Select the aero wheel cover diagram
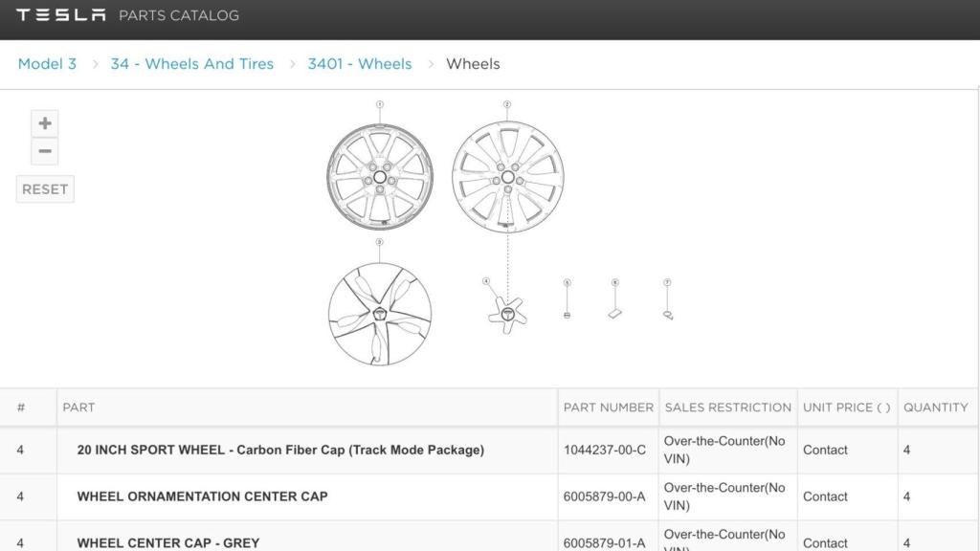This screenshot has height=551, width=980. pyautogui.click(x=380, y=315)
